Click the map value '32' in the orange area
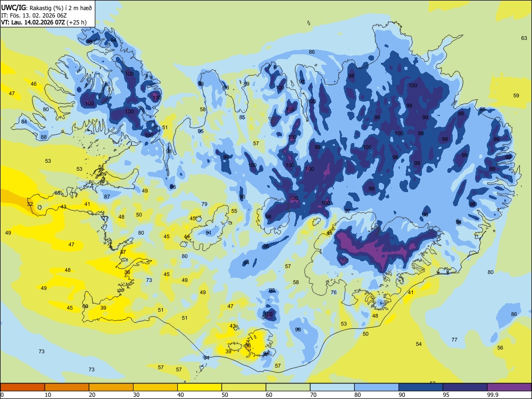 coord(30,204)
